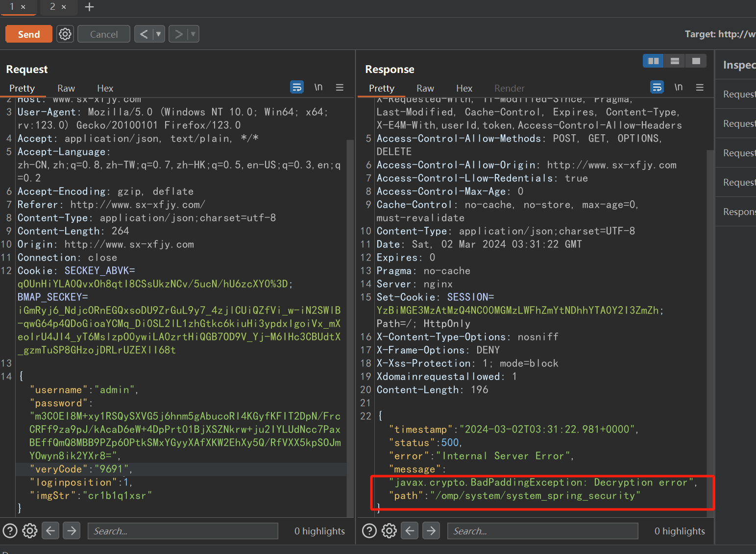Toggle non-printable characters in Response panel

679,87
